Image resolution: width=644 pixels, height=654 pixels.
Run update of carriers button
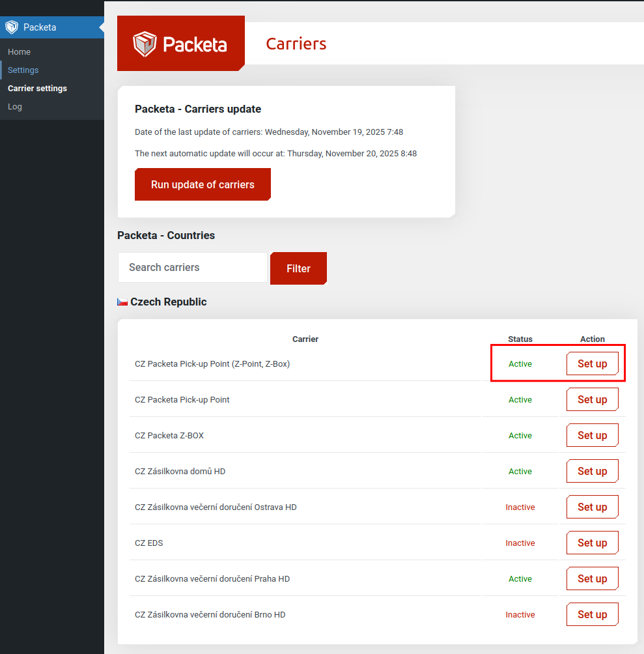pyautogui.click(x=203, y=184)
